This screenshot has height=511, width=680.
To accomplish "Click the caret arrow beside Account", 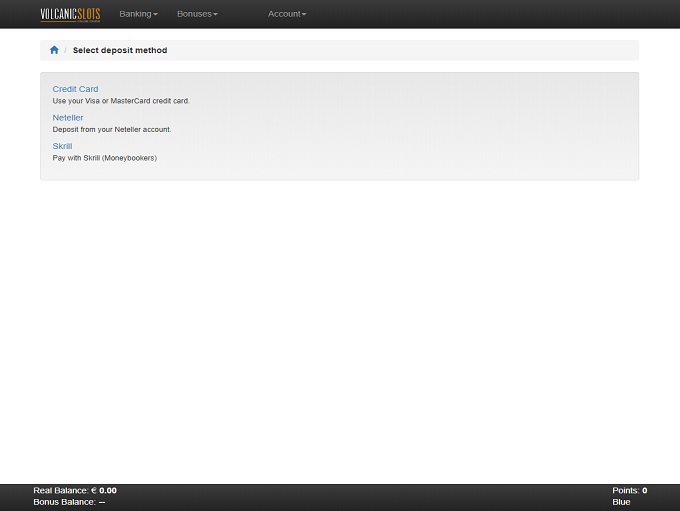I will point(304,15).
